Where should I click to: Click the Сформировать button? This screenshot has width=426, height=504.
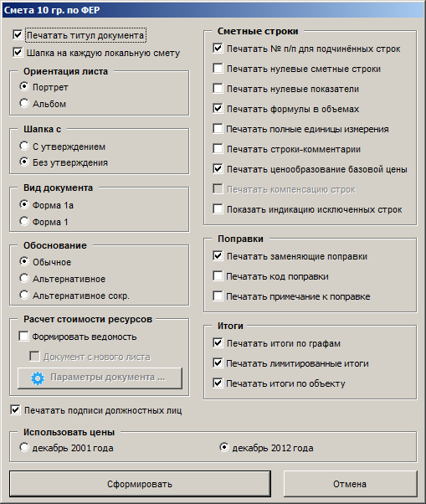click(140, 484)
